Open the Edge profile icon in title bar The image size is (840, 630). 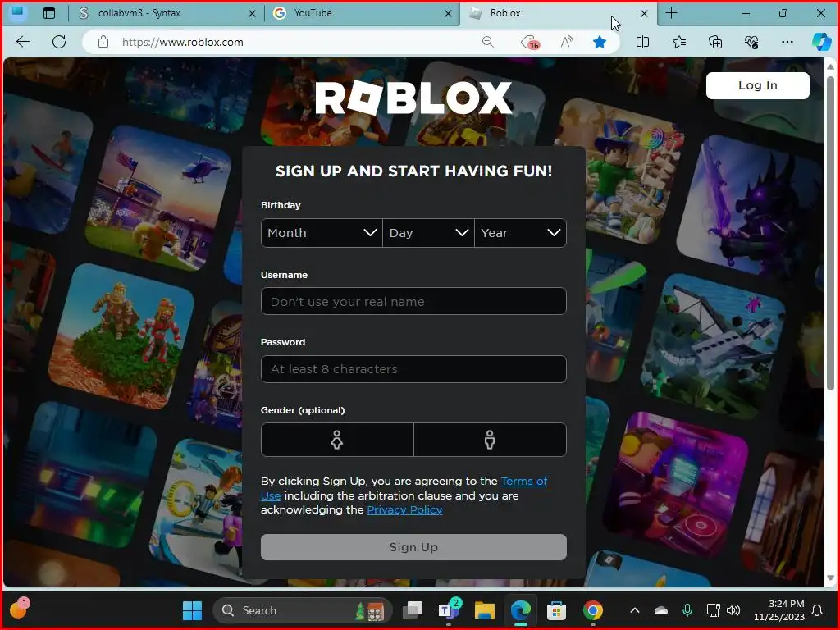point(18,12)
